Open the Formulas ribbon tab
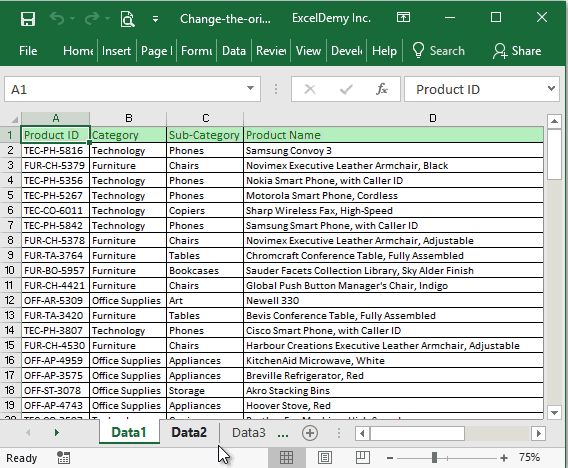This screenshot has height=468, width=568. (197, 51)
